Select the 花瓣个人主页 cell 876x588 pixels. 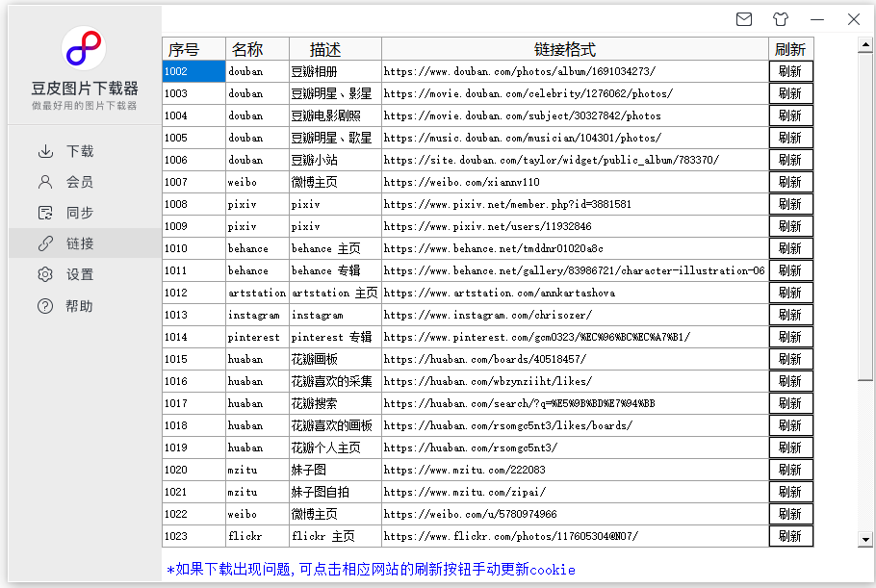tap(335, 447)
